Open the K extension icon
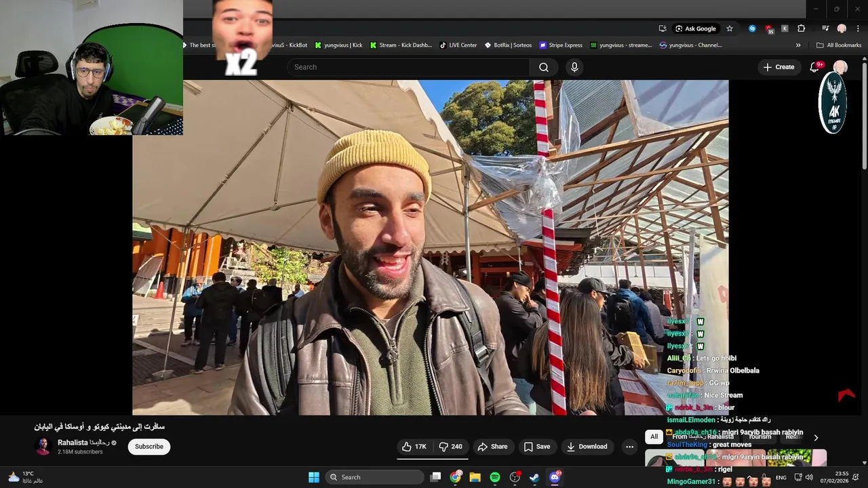868x488 pixels. point(785,28)
